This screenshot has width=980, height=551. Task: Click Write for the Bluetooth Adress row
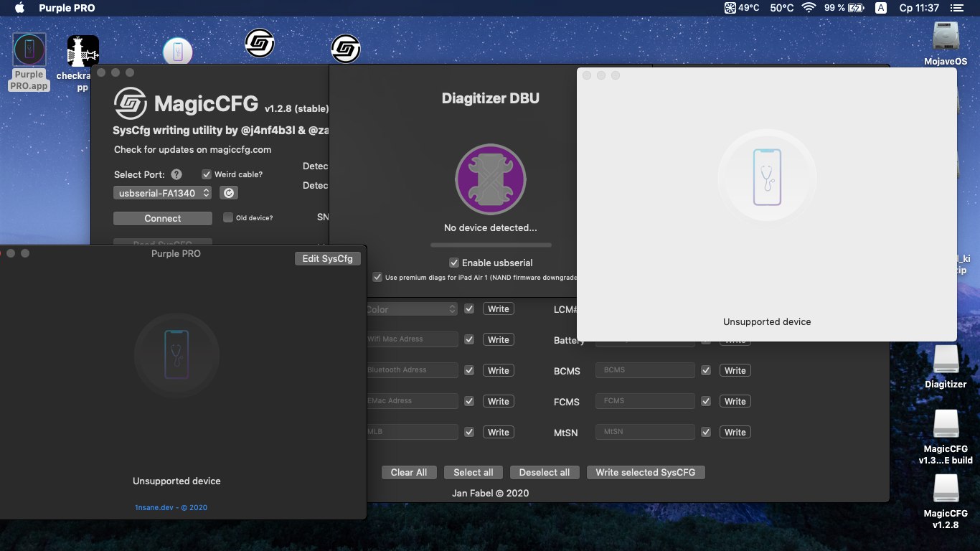(x=499, y=371)
